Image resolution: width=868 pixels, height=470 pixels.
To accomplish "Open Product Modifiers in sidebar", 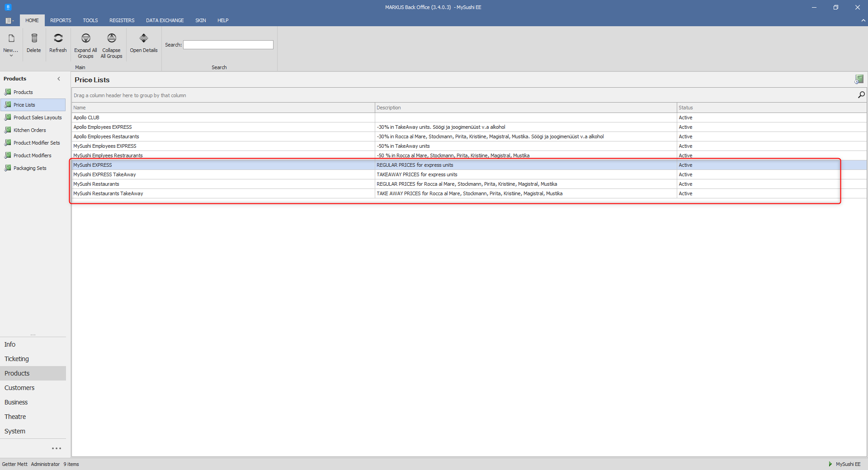I will 32,155.
